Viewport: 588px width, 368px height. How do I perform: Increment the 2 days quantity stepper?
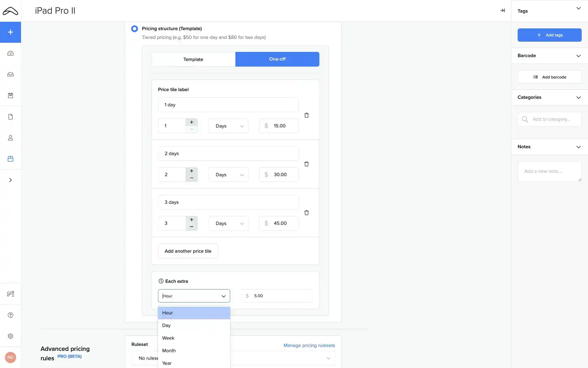coord(191,171)
